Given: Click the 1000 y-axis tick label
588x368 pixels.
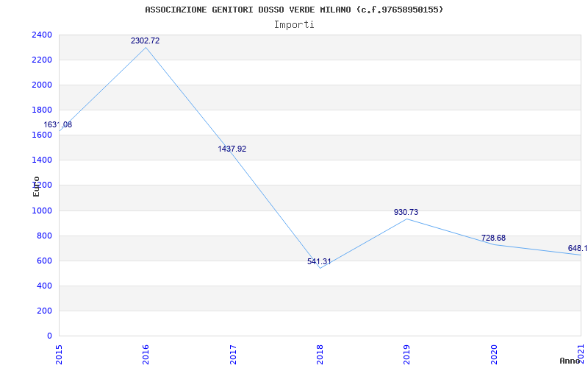Looking at the screenshot, I should (x=42, y=210).
